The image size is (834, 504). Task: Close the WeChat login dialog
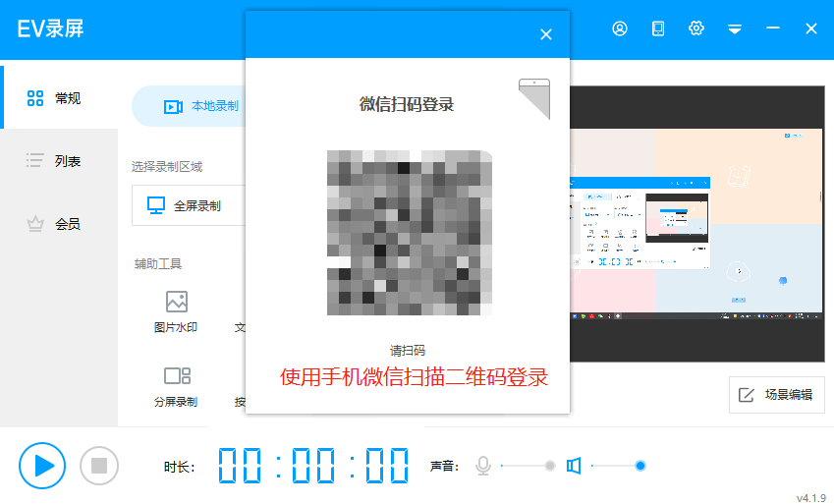tap(546, 34)
